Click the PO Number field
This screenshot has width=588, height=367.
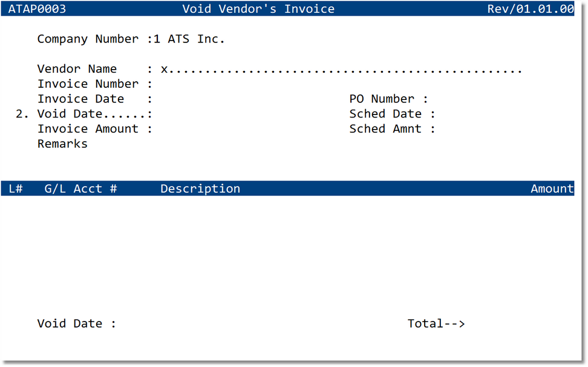[472, 99]
